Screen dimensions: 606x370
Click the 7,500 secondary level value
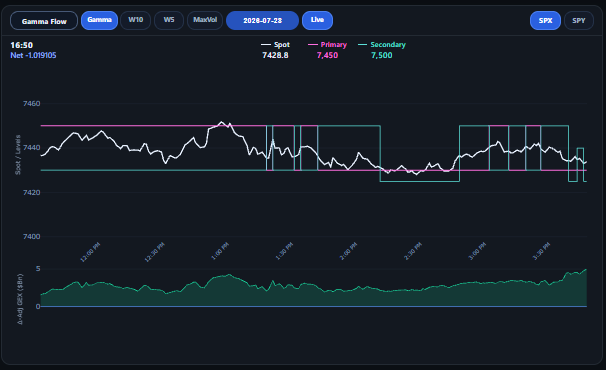coord(382,55)
